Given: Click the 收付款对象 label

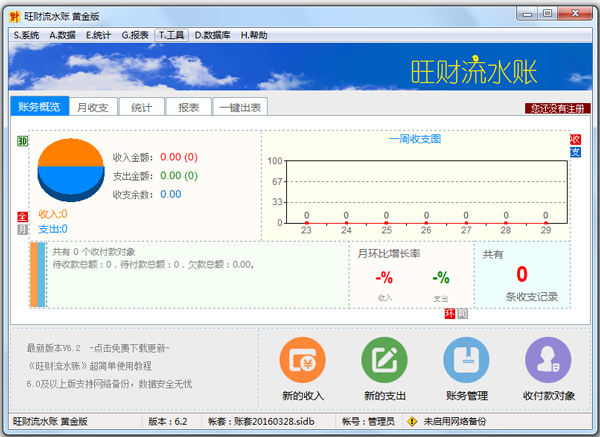Looking at the screenshot, I should click(x=548, y=396).
